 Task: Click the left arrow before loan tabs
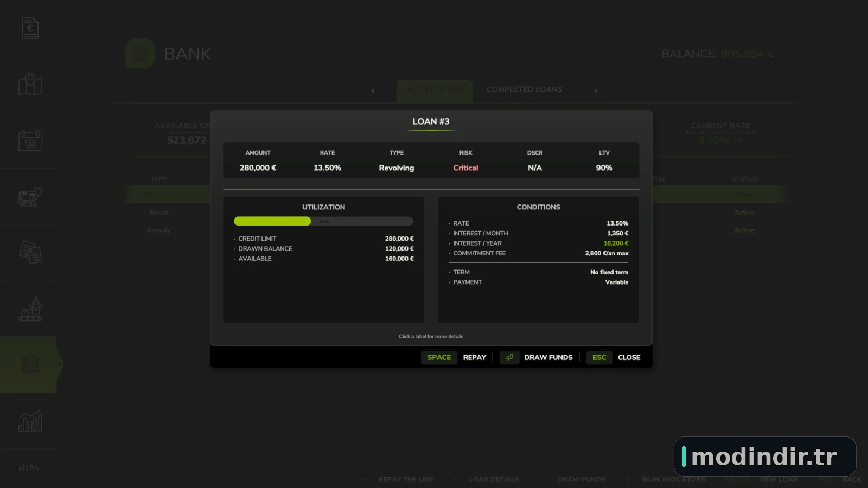tap(373, 91)
